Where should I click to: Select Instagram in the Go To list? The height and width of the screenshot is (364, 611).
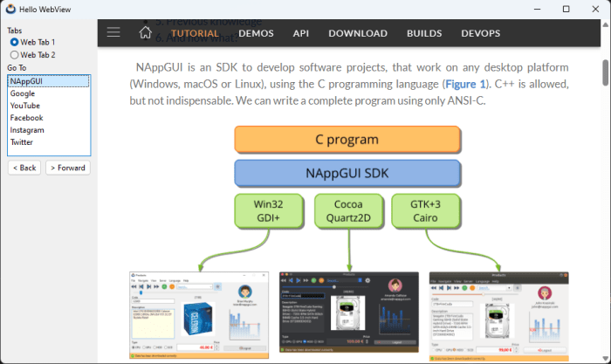coord(27,130)
